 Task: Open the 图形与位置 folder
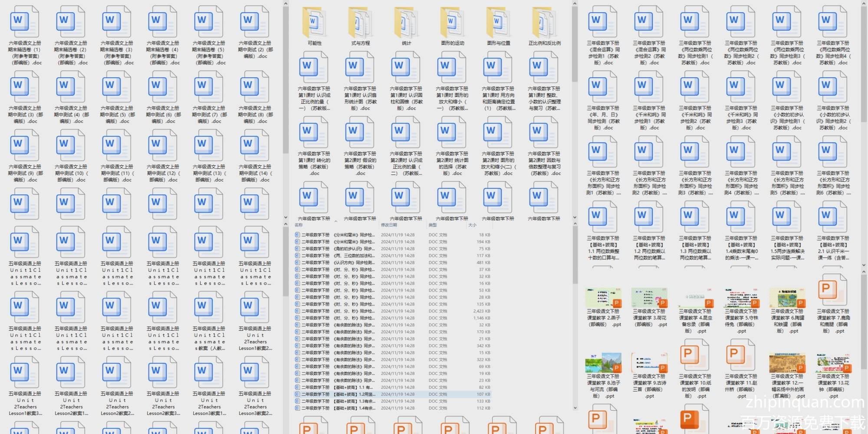click(x=498, y=23)
